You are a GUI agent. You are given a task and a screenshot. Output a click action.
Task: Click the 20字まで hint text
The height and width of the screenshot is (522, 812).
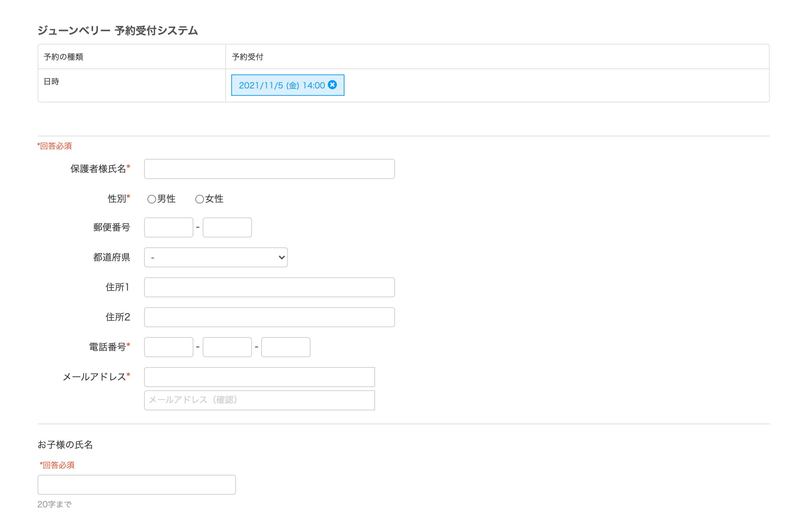click(55, 504)
